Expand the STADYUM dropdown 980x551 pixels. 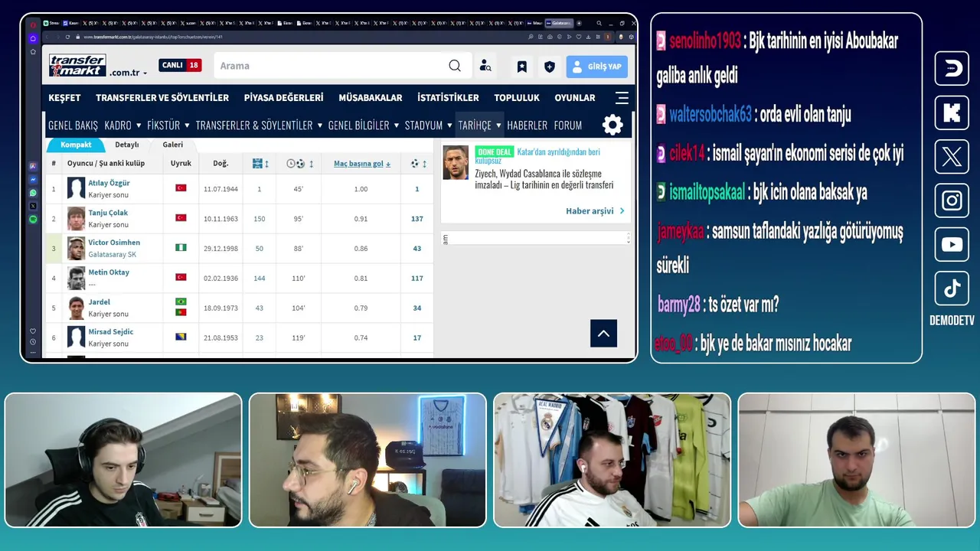[x=428, y=126]
